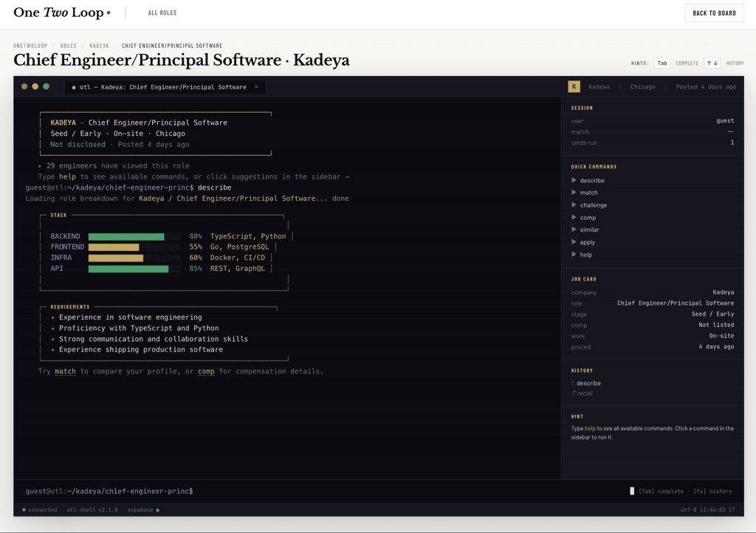Click the red window dot
The height and width of the screenshot is (533, 756).
coord(24,86)
